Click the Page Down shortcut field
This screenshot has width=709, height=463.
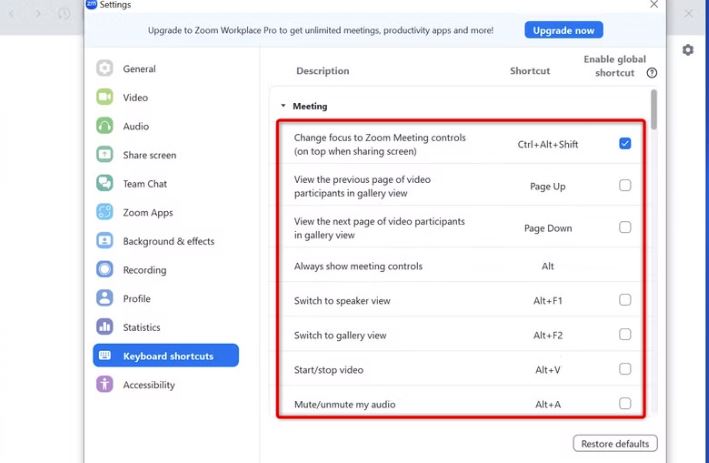point(548,228)
